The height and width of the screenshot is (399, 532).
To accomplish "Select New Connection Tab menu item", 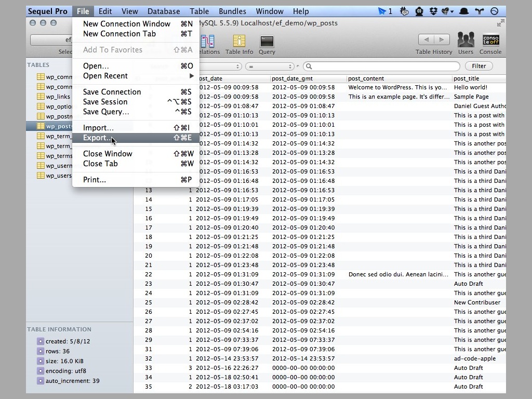I will tap(136, 34).
